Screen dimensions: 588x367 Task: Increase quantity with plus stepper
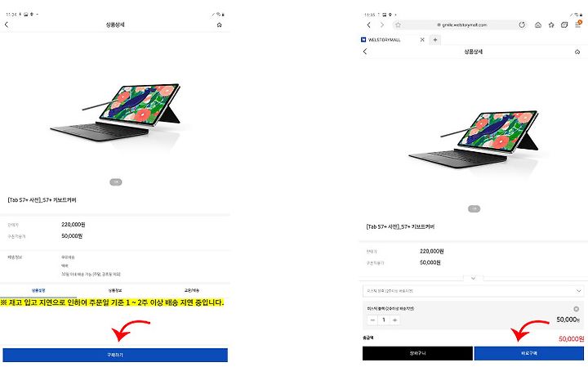[395, 320]
